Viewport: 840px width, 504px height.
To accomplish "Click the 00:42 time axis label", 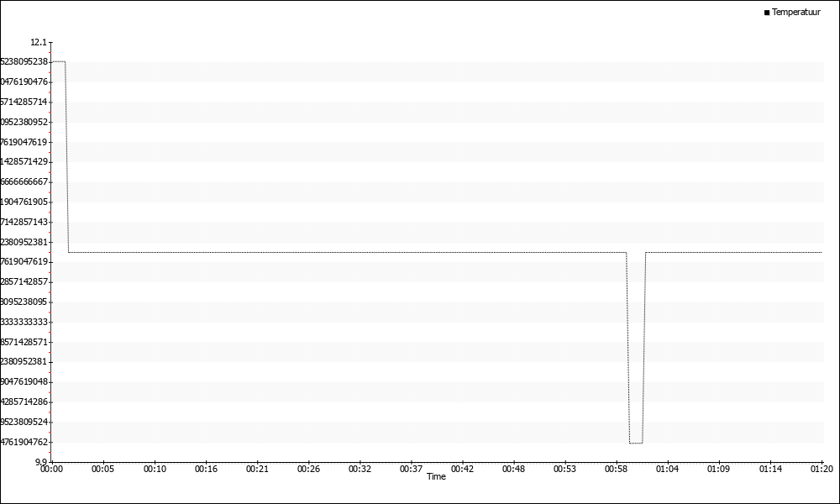I will point(462,470).
